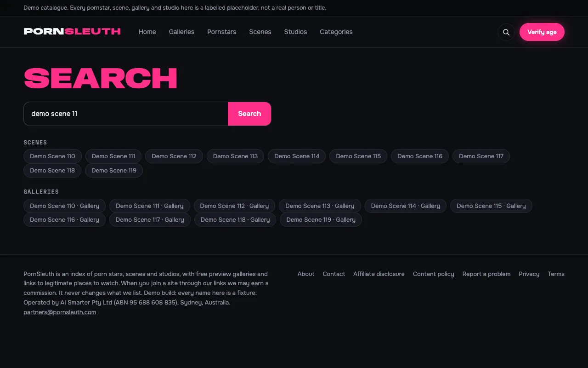Click the 'Demo Scene 116 · Gallery' chip
Viewport: 588px width, 368px height.
pyautogui.click(x=64, y=219)
